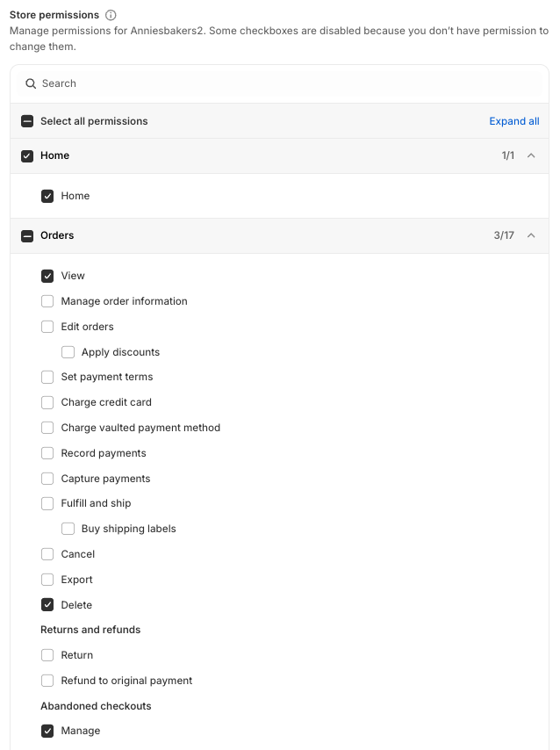The width and height of the screenshot is (560, 750).
Task: Enable Charge credit card permission
Action: coord(47,402)
